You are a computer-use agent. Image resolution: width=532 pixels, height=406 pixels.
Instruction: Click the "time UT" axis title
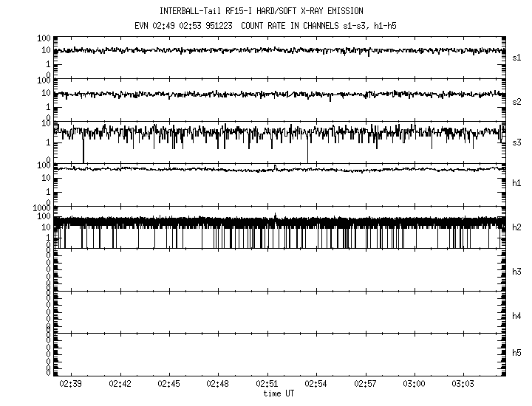coord(279,393)
